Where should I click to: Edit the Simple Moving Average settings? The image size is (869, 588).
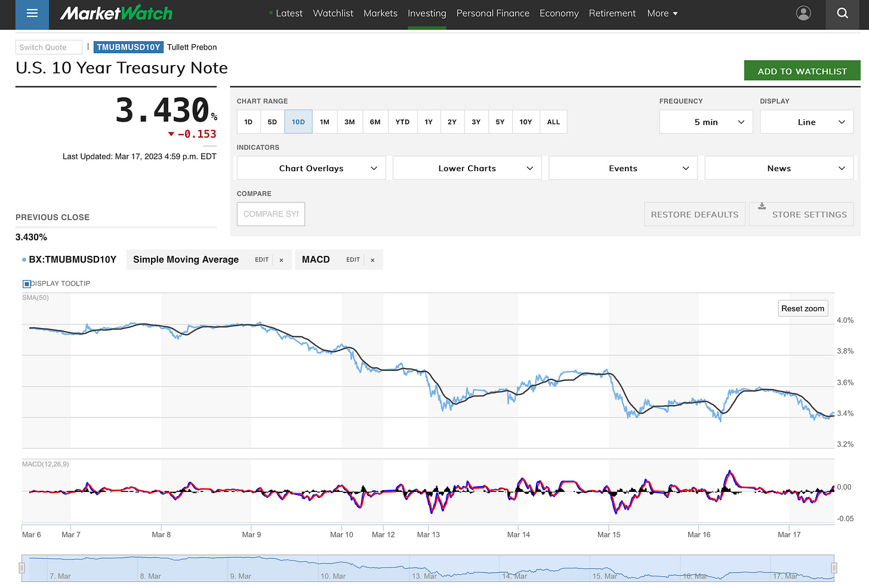(x=262, y=260)
